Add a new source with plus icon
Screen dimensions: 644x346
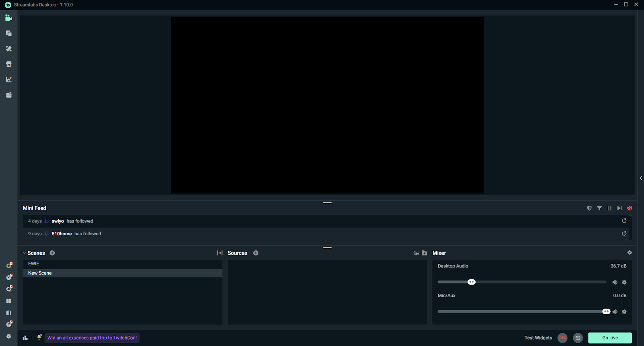point(256,253)
